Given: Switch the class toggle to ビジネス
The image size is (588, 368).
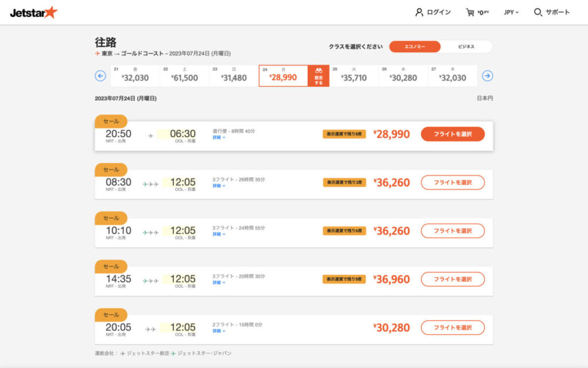Looking at the screenshot, I should click(466, 45).
